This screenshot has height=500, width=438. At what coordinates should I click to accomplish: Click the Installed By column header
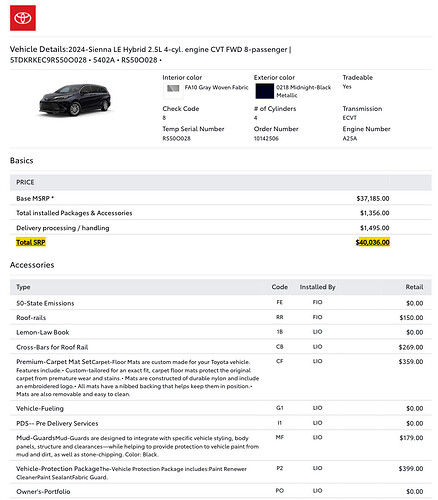(317, 287)
